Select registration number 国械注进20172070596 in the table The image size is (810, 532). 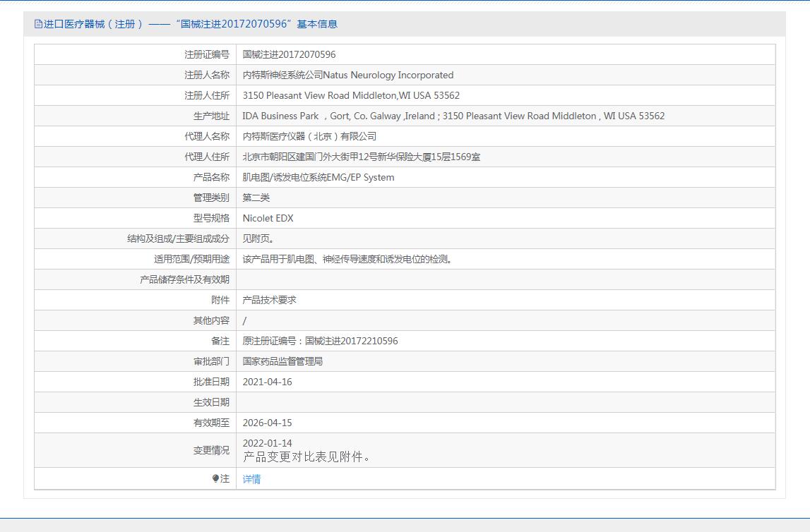pyautogui.click(x=289, y=54)
